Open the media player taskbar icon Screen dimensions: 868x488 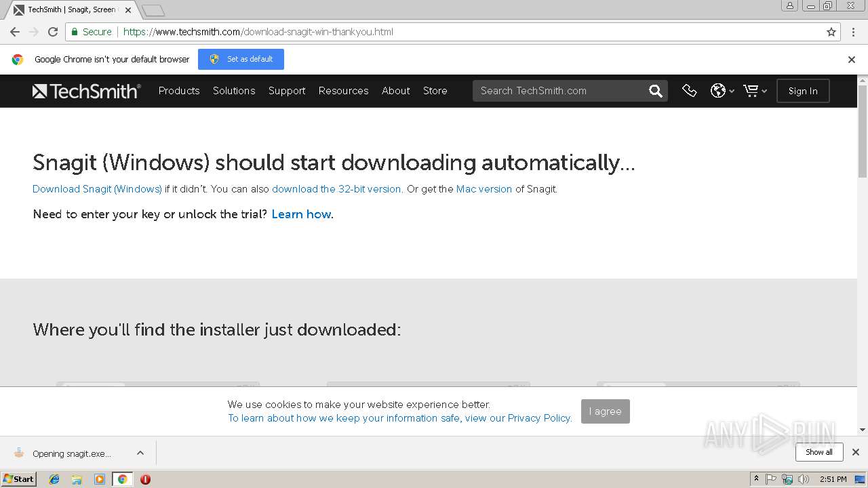100,479
